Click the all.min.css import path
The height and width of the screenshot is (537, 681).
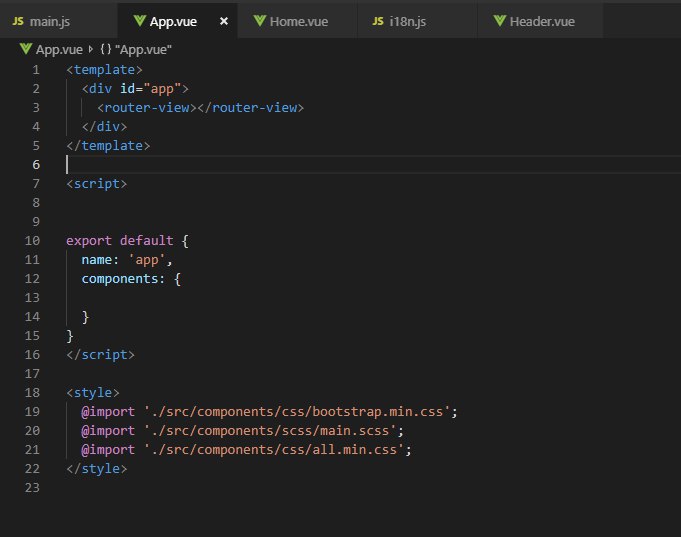[x=274, y=450]
